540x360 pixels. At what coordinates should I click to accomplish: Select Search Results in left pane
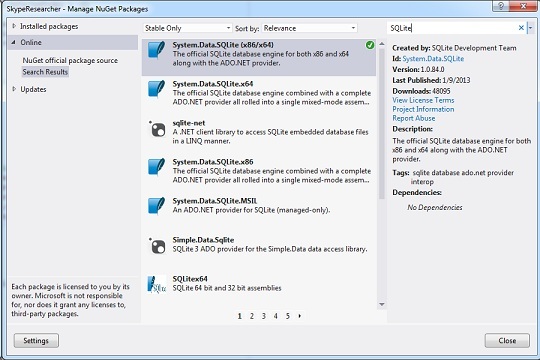[45, 72]
